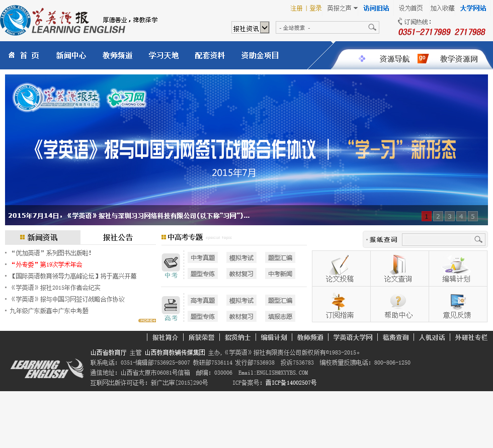Click the search magnifier in 全站搜索 box
Screen dimensions: 493x448
372,27
